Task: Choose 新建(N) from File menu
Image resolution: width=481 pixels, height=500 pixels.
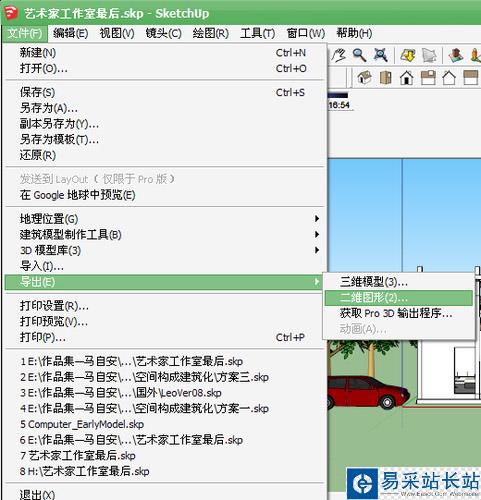Action: [164, 53]
